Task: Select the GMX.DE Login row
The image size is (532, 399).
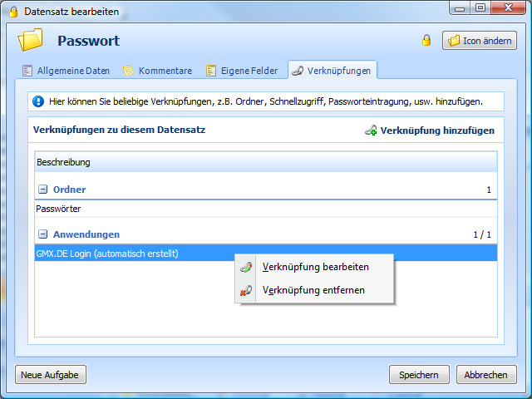Action: click(x=108, y=254)
